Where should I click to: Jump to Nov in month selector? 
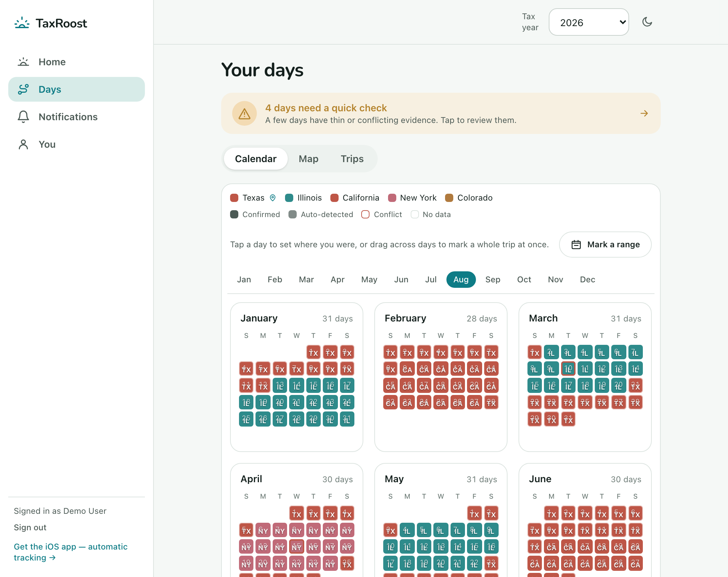pos(555,280)
